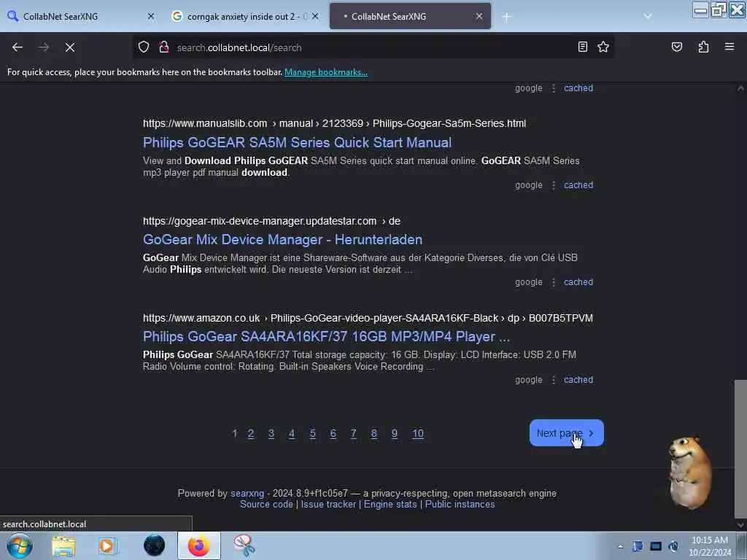The image size is (747, 560).
Task: Click the Firefox taskbar icon
Action: 198,545
